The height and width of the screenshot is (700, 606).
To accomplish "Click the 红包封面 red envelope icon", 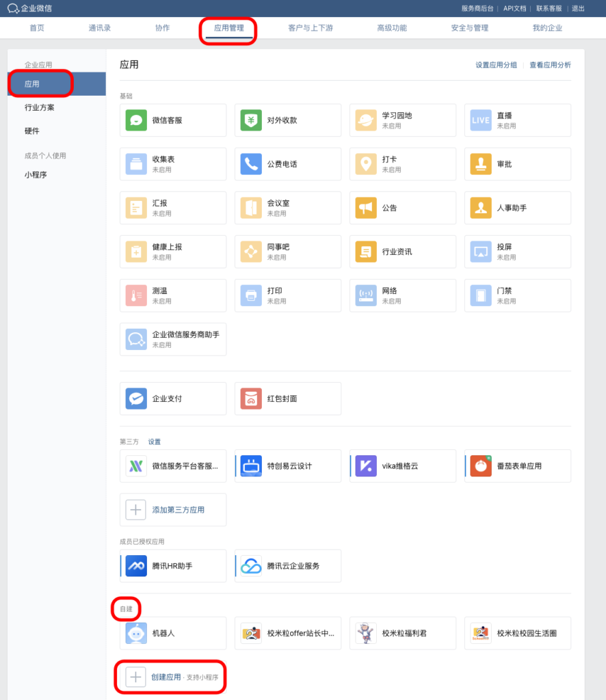I will pyautogui.click(x=251, y=399).
